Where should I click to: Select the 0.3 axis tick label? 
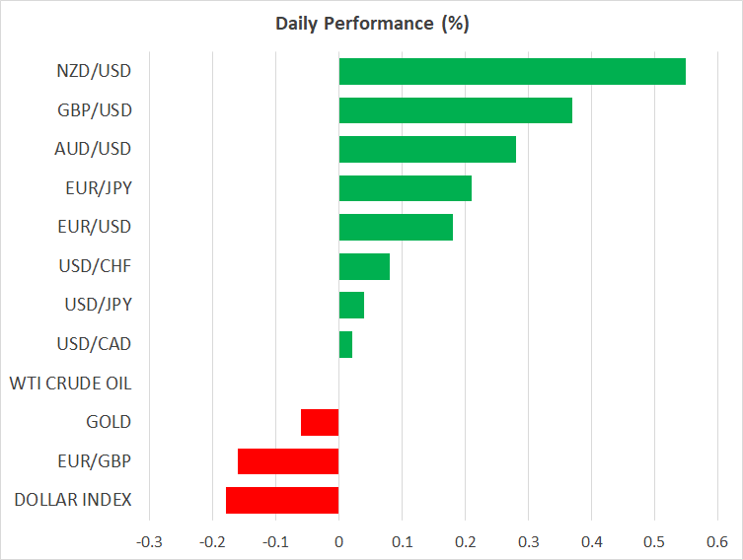tap(528, 542)
